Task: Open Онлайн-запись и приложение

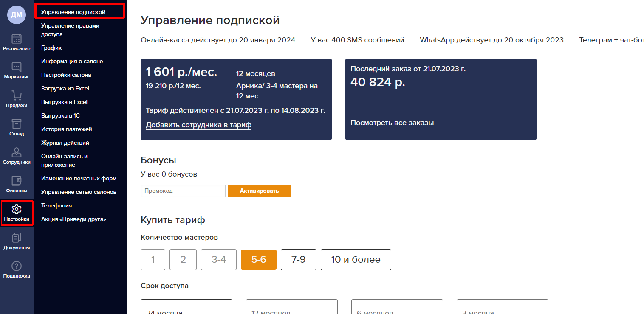Action: coord(64,160)
